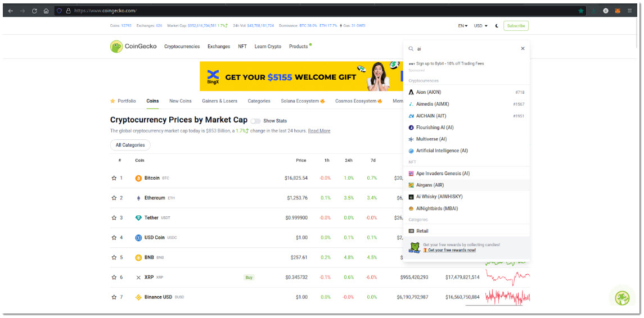Screen dimensions: 644x318
Task: Open the NFT menu
Action: pos(242,47)
